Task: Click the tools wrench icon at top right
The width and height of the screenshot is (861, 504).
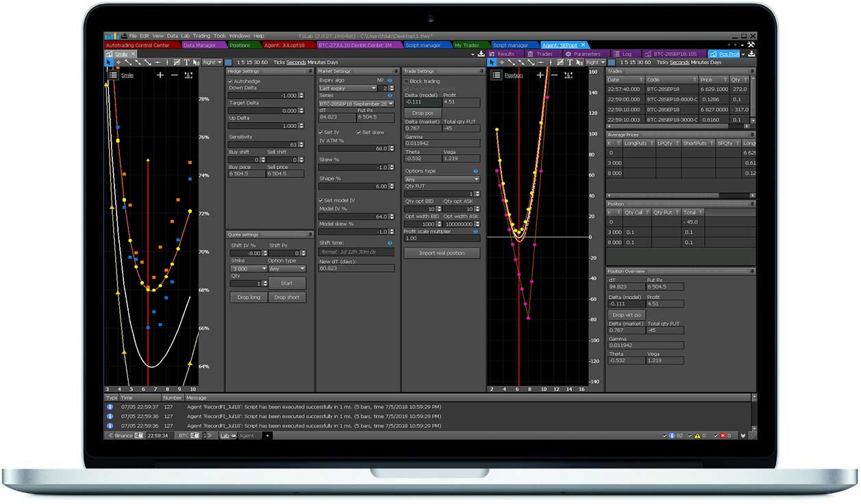Action: click(751, 45)
